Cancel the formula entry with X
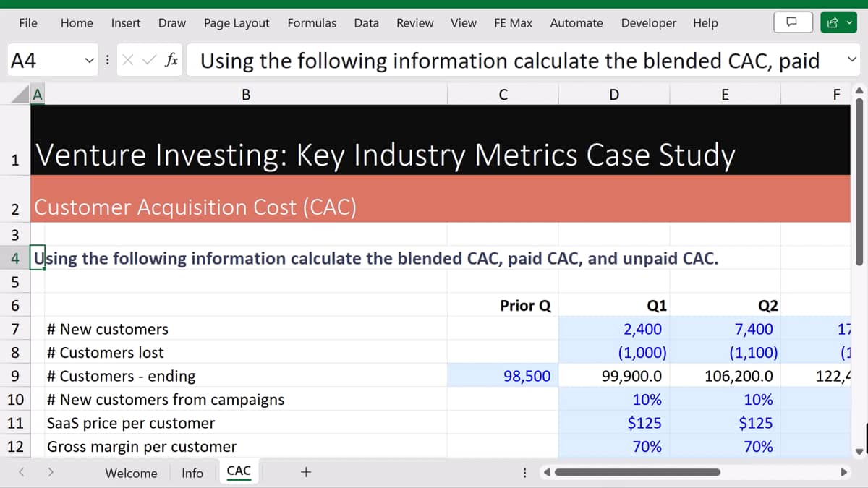The width and height of the screenshot is (868, 488). (127, 61)
